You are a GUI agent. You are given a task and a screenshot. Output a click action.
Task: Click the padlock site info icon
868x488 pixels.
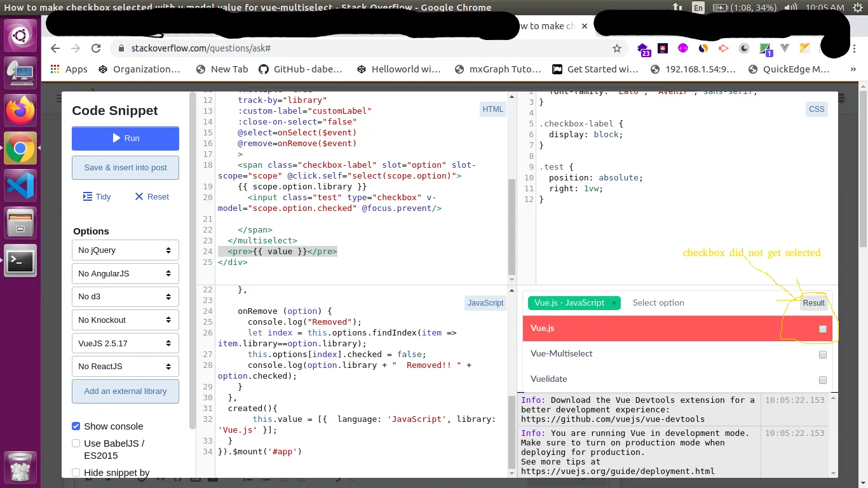click(121, 48)
